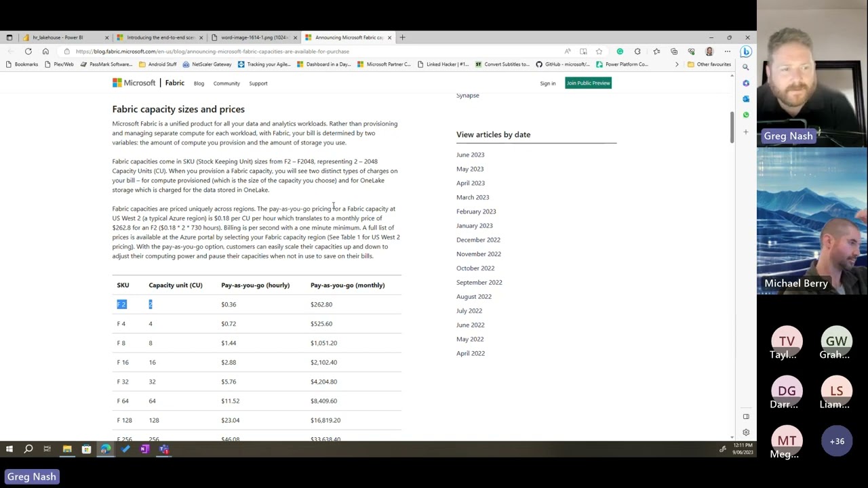This screenshot has height=488, width=868.
Task: Click the page vertical scrollbar thumb
Action: 732,127
